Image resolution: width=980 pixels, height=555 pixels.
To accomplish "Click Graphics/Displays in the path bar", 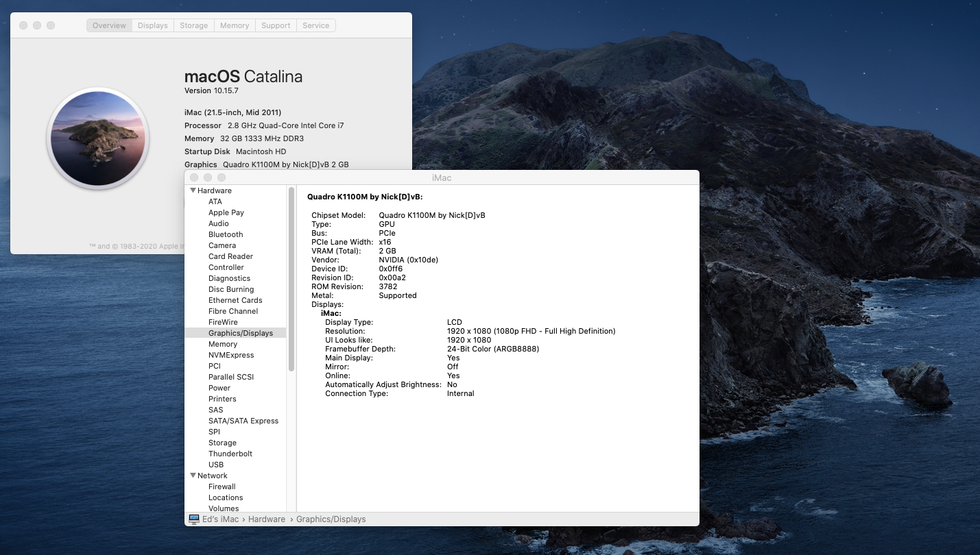I will (331, 519).
